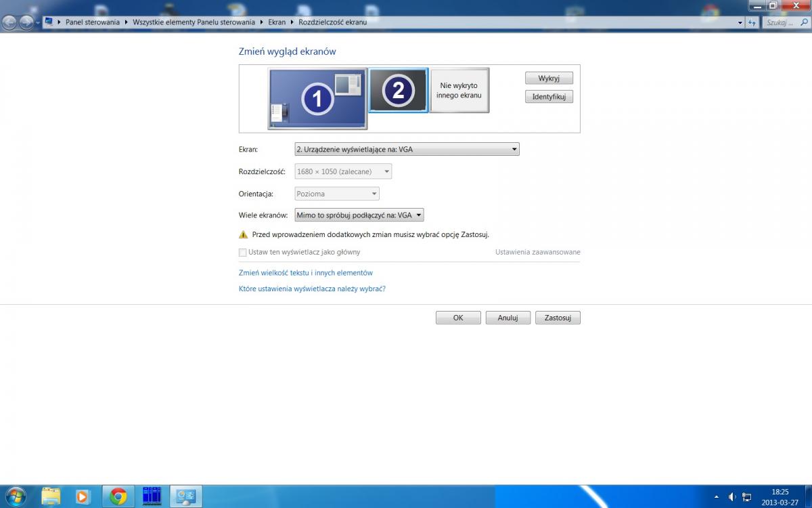Image resolution: width=812 pixels, height=508 pixels.
Task: Open the Ekran display dropdown
Action: tap(407, 150)
